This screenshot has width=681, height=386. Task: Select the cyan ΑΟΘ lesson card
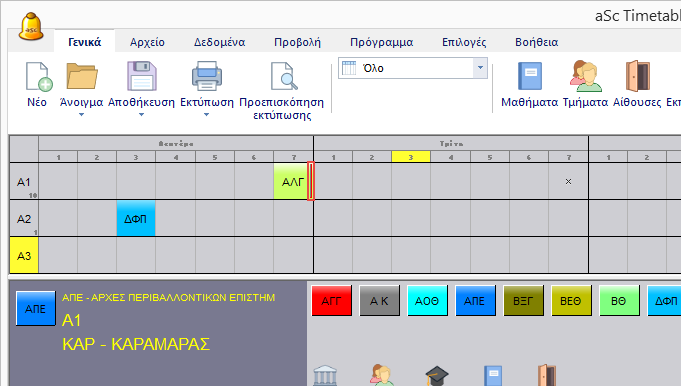click(x=427, y=300)
